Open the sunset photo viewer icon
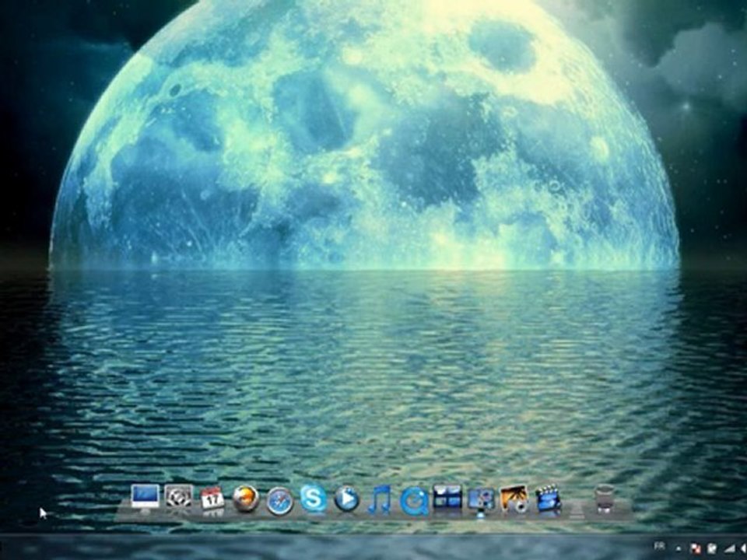This screenshot has height=560, width=747. pos(514,499)
